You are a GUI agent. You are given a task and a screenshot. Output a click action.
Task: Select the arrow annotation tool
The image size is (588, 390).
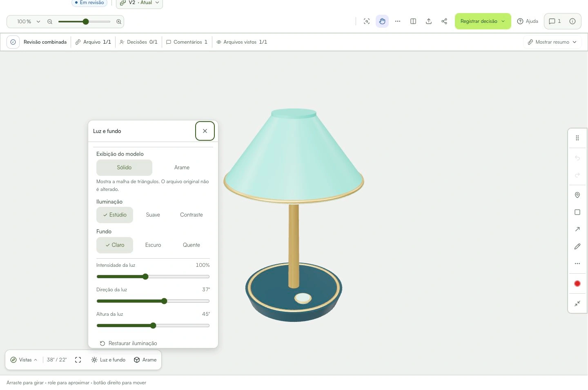(577, 229)
